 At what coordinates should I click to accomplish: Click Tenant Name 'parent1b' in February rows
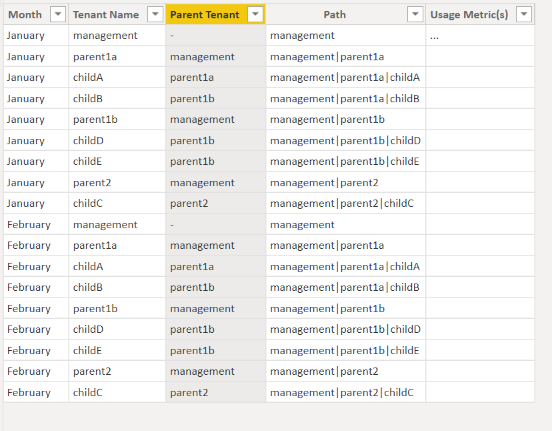tap(95, 308)
